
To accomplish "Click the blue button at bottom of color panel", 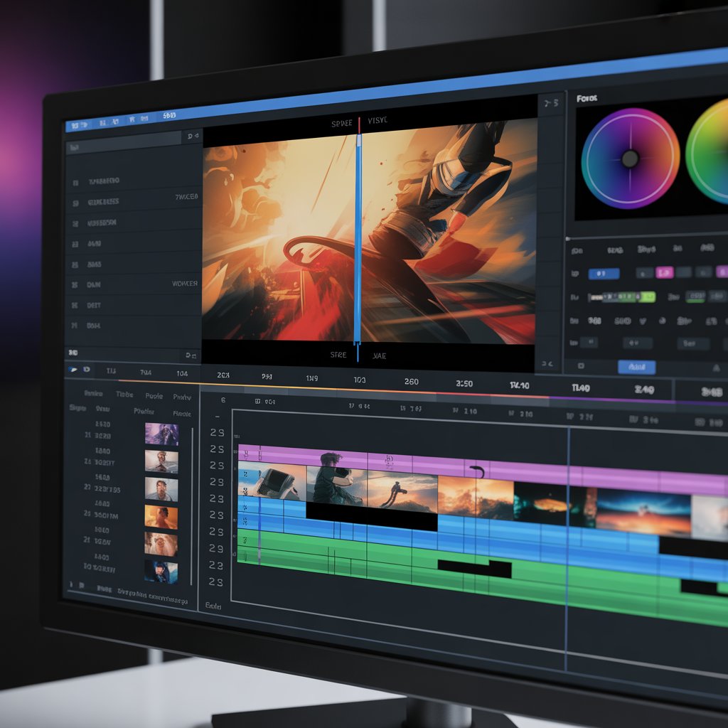I will coord(636,367).
